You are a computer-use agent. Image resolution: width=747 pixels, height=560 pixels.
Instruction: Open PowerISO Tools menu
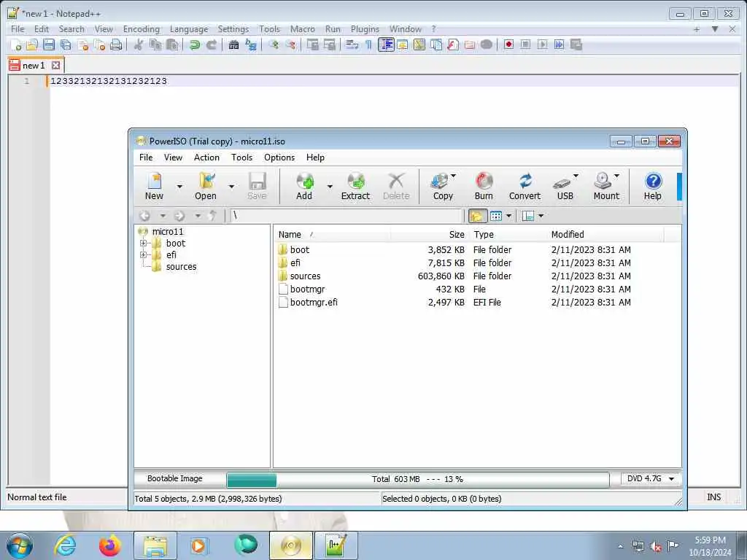pyautogui.click(x=241, y=157)
